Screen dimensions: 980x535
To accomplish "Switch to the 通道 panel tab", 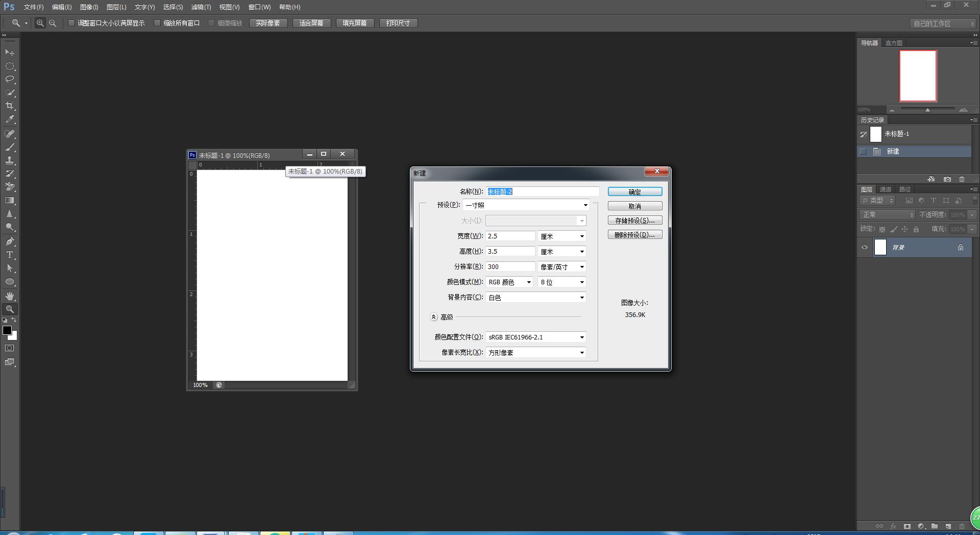I will [886, 189].
